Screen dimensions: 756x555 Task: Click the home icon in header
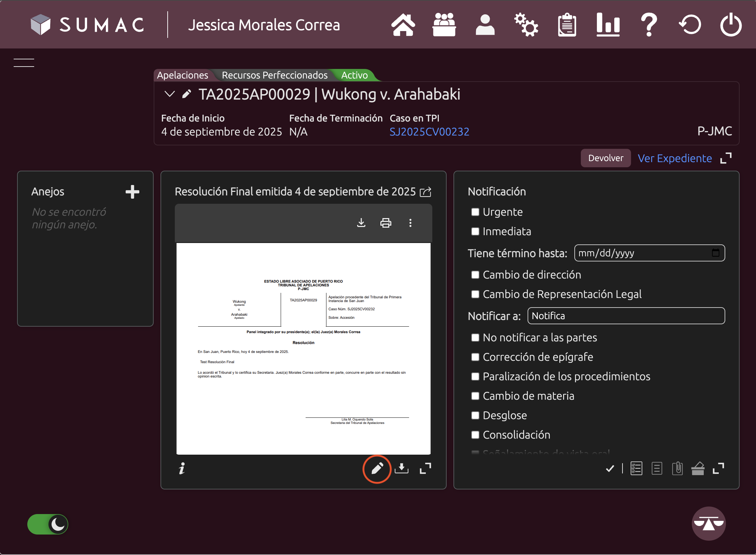click(403, 25)
